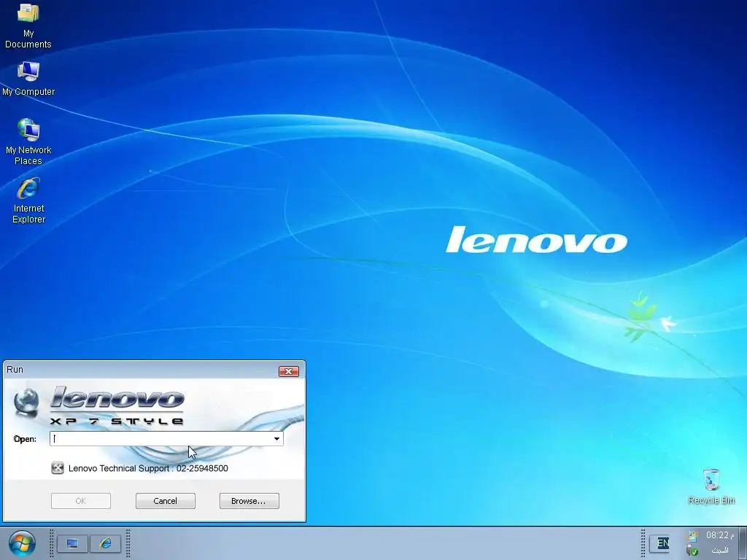Click the Run dialog title bar
747x560 pixels.
pyautogui.click(x=141, y=370)
